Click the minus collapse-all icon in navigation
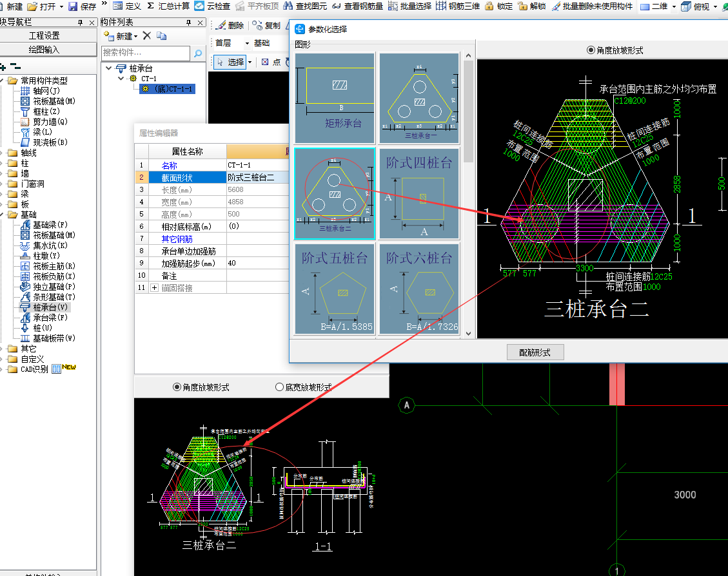The width and height of the screenshot is (728, 576). point(15,67)
